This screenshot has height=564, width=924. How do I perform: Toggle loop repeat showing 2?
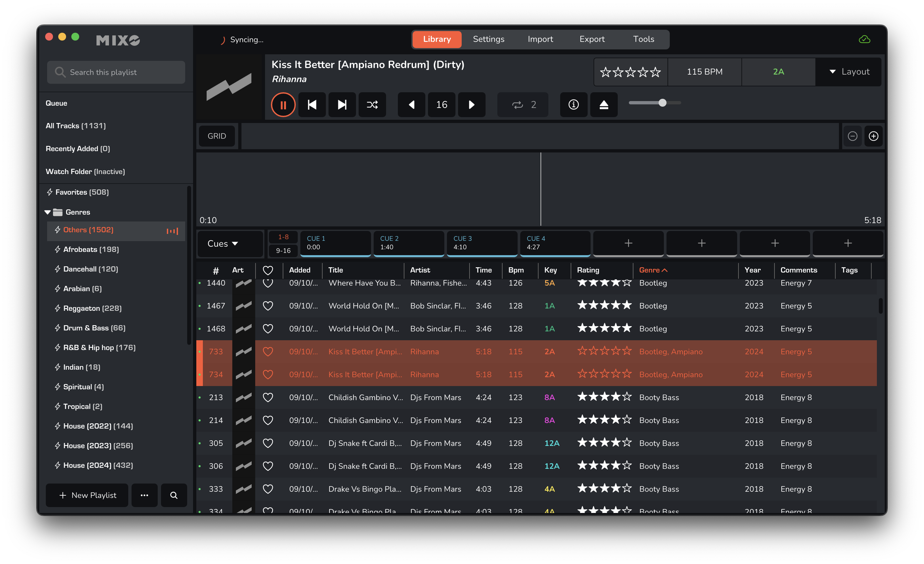523,105
